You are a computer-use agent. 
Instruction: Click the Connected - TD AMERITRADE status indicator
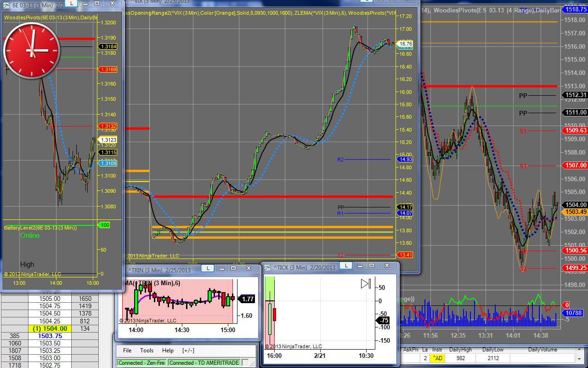click(x=204, y=362)
